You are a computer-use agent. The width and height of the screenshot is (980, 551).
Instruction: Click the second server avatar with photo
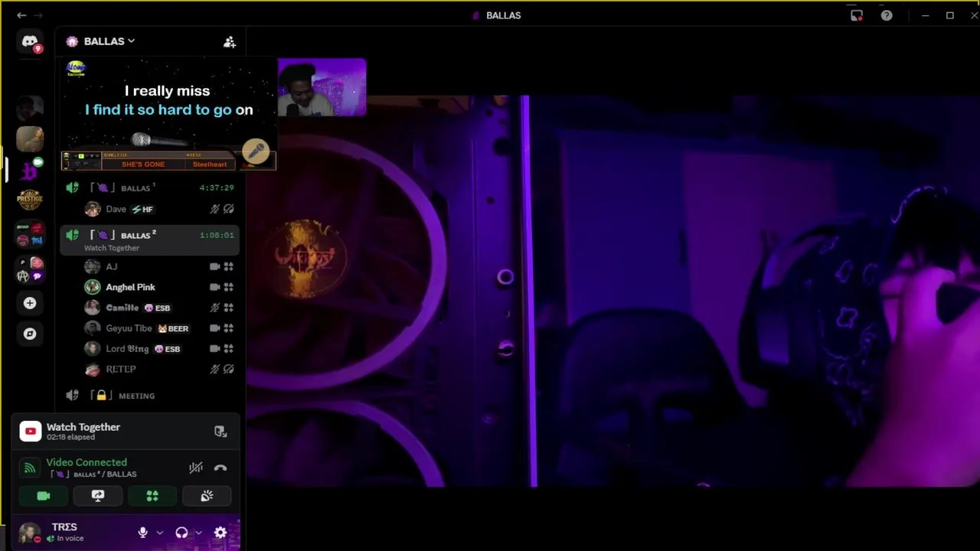(30, 139)
